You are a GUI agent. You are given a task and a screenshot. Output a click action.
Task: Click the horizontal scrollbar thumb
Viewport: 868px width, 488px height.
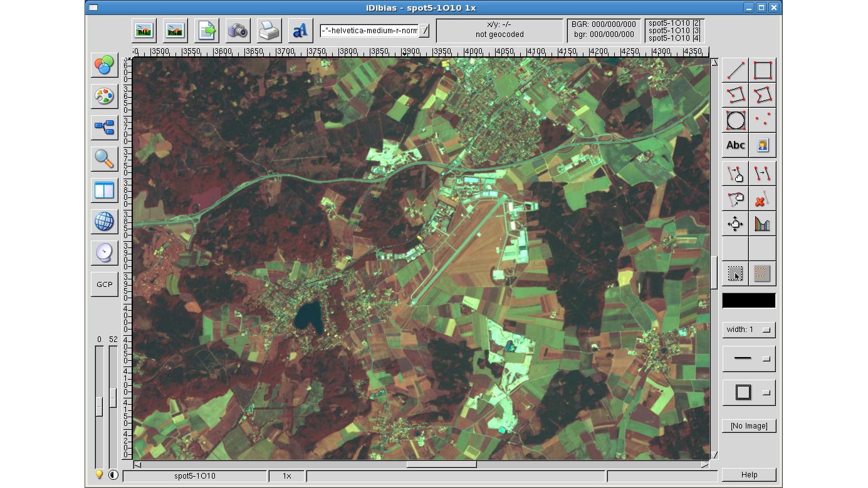[441, 465]
